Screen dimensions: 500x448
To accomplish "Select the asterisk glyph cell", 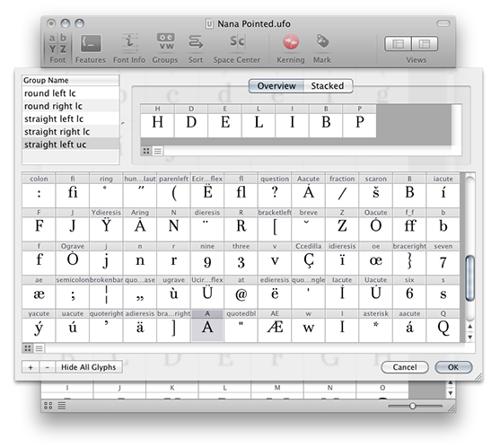I will click(x=375, y=326).
